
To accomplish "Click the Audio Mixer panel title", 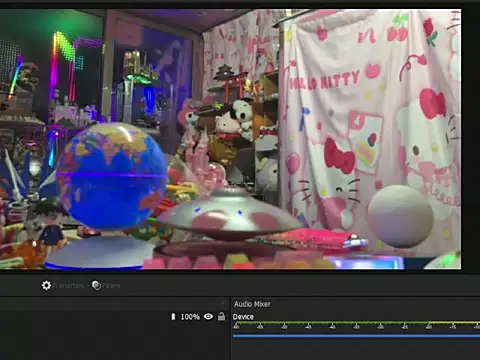I will (252, 304).
